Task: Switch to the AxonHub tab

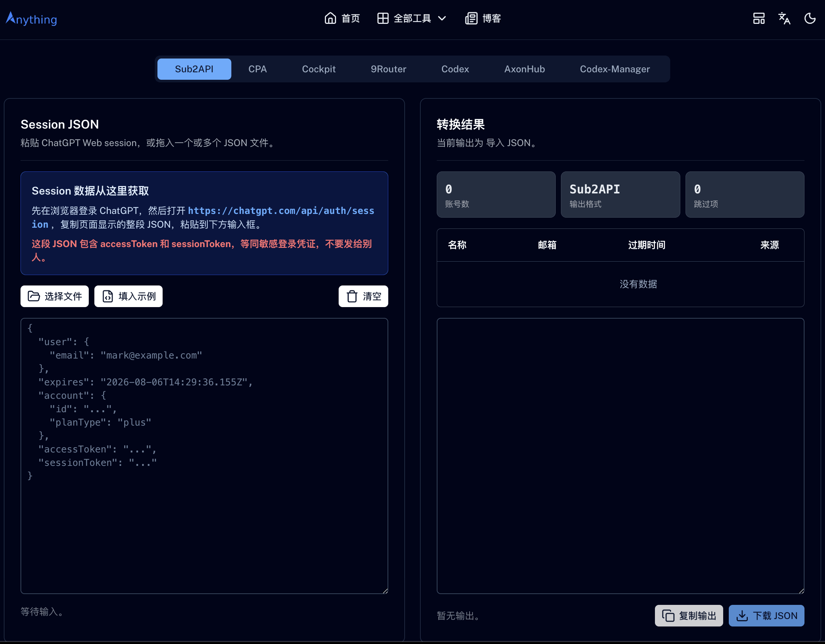Action: (524, 69)
